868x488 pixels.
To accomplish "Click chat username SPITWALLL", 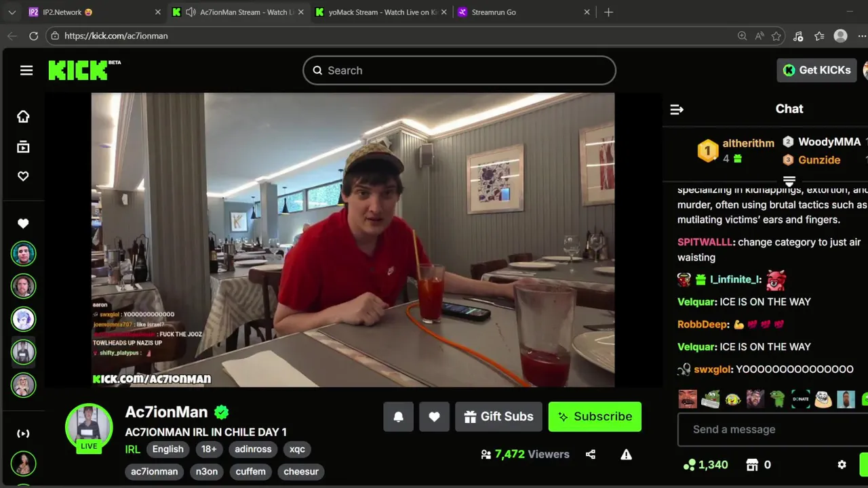I will 705,242.
